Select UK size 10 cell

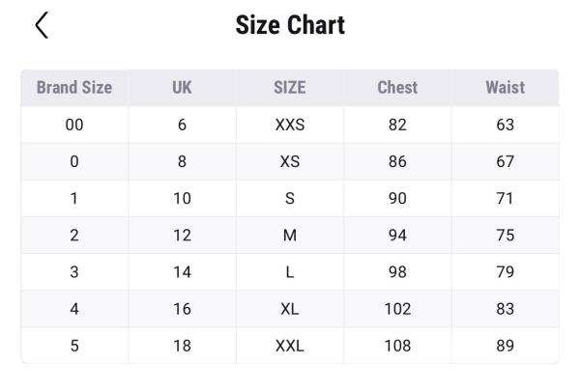pyautogui.click(x=182, y=198)
